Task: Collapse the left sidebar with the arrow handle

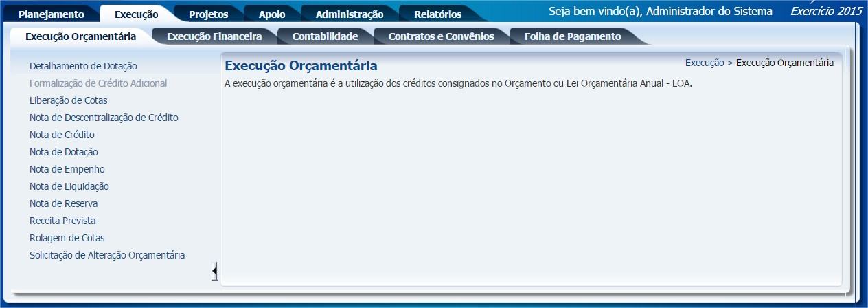Action: [214, 272]
